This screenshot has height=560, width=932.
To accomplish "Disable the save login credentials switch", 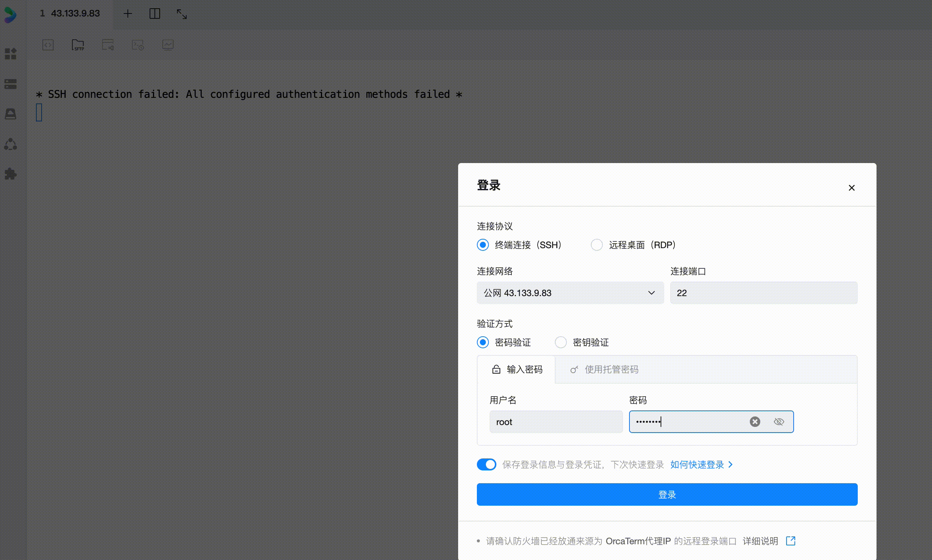I will tap(486, 464).
